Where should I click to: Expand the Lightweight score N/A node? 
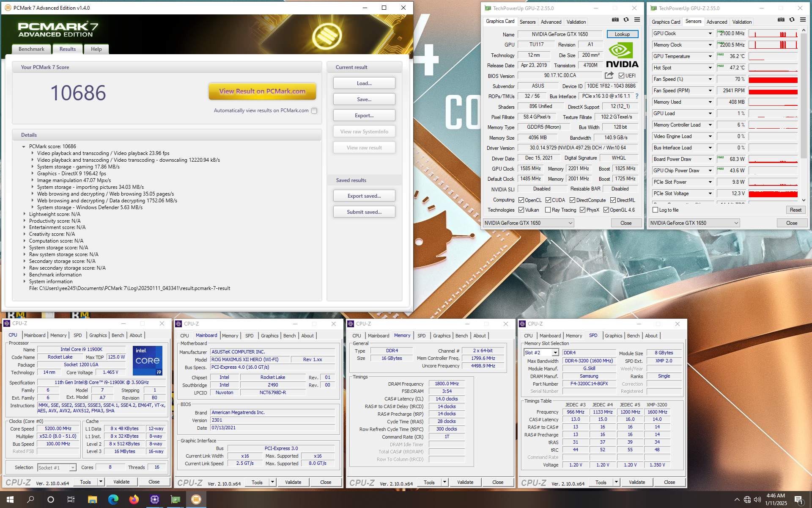click(x=24, y=214)
